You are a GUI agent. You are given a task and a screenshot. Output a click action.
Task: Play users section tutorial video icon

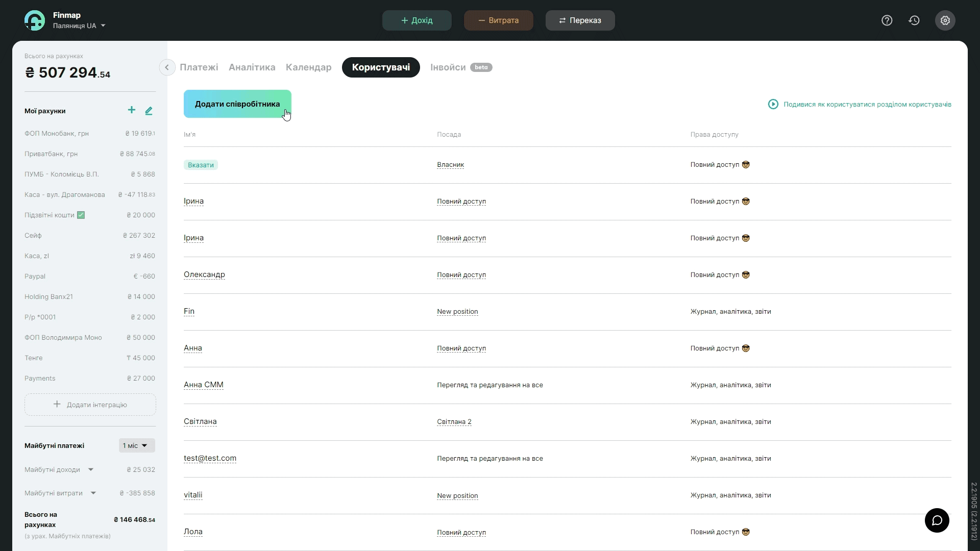pyautogui.click(x=773, y=104)
